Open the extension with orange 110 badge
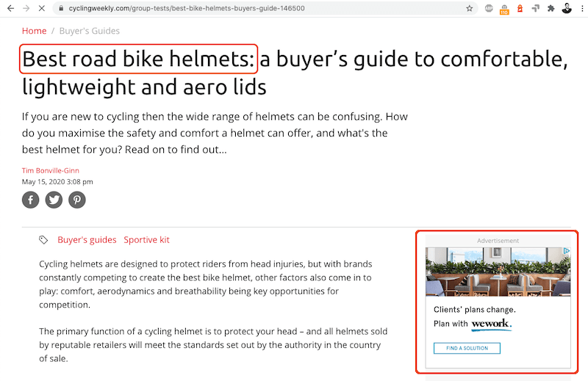 click(x=504, y=10)
